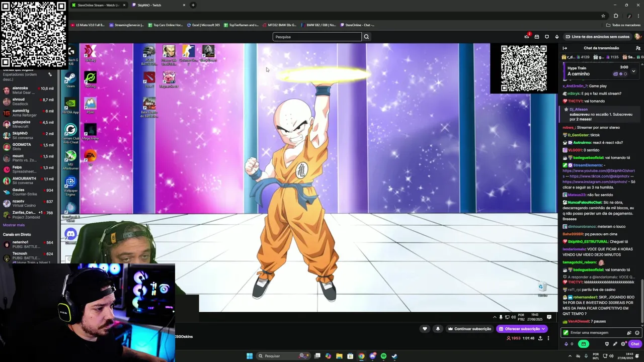Claim the green channel points bonus chest
The image size is (644, 362).
tap(584, 344)
